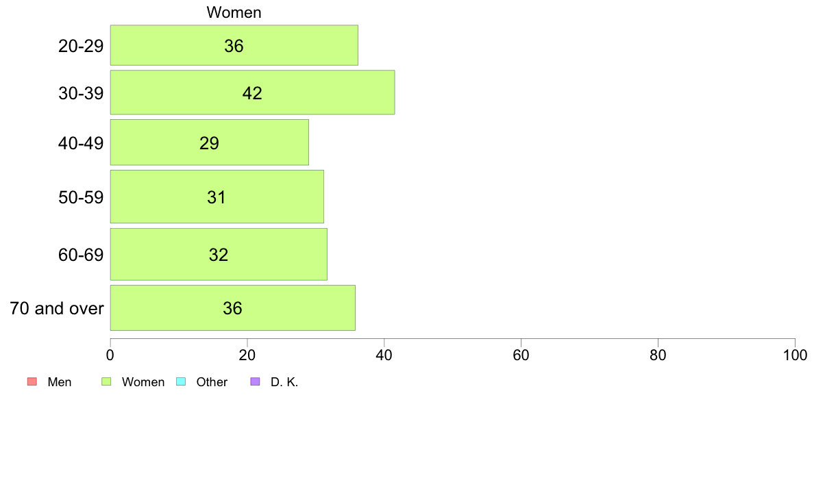
Task: Click the red Men legend swatch
Action: pyautogui.click(x=32, y=381)
